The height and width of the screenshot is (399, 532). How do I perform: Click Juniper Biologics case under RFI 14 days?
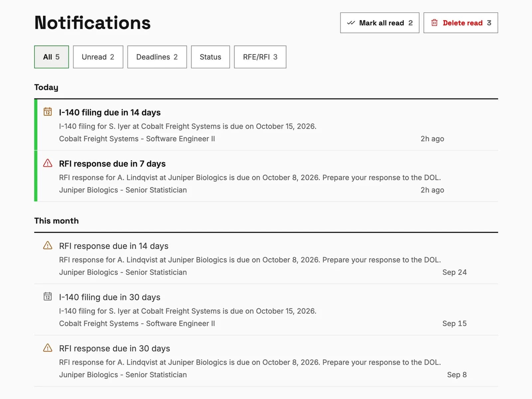123,272
